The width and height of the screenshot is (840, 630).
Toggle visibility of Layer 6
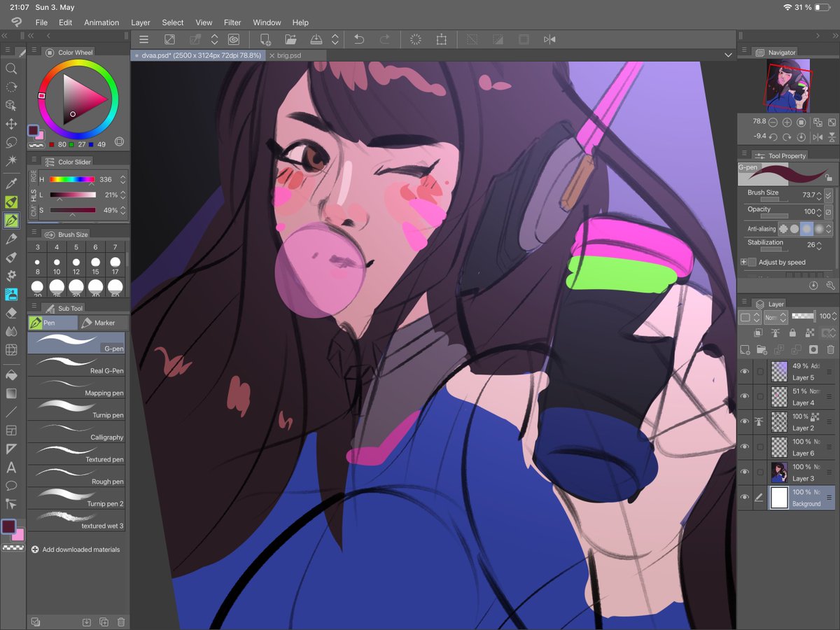pyautogui.click(x=745, y=447)
